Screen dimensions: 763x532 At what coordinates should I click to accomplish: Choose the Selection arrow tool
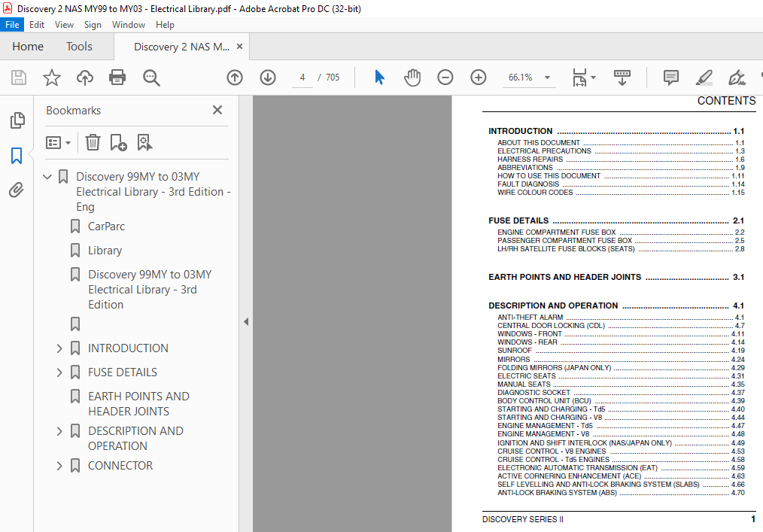click(x=379, y=78)
